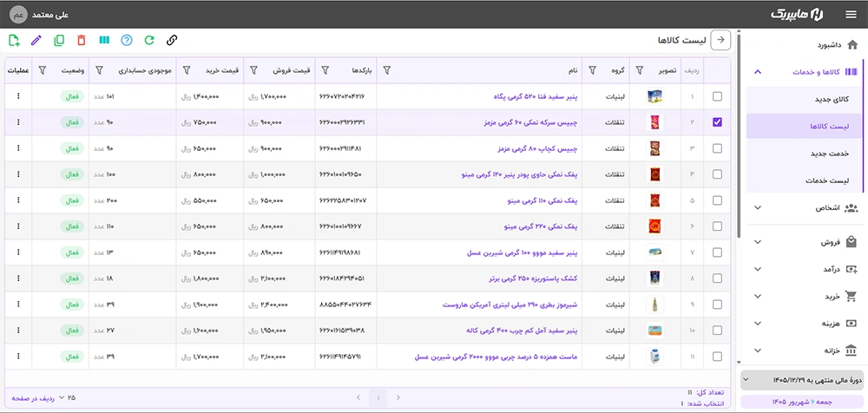Viewport: 868px width, 413px height.
Task: Check the box for پنیر سفید آمل row
Action: (718, 331)
